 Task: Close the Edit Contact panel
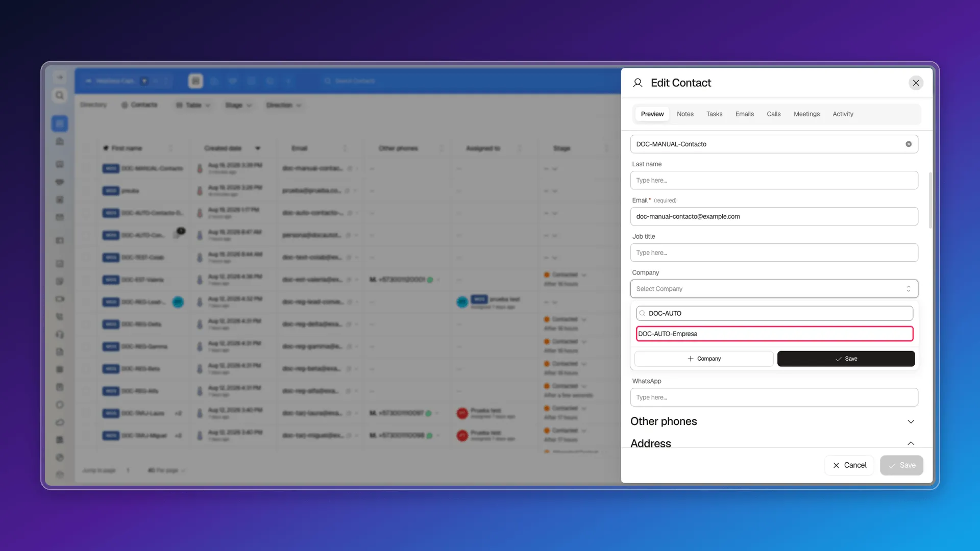pos(916,83)
